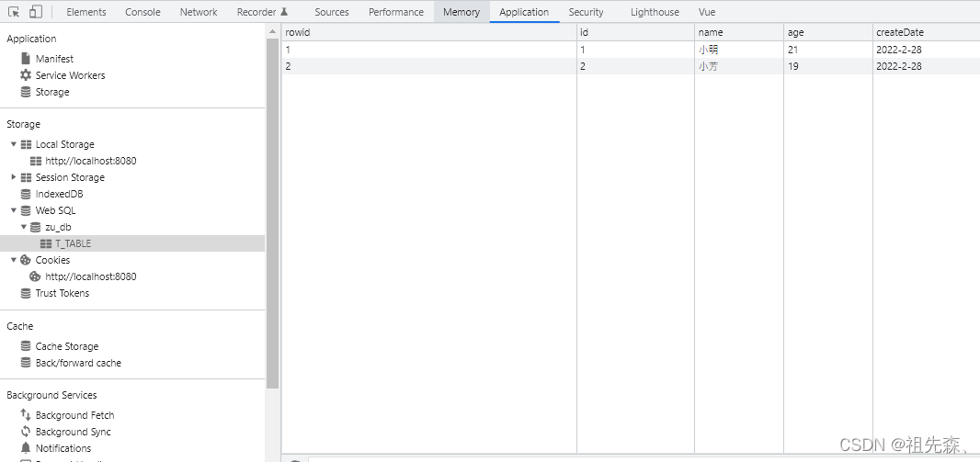The width and height of the screenshot is (980, 462).
Task: Open http://localhost:8080 under Local Storage
Action: coord(91,161)
